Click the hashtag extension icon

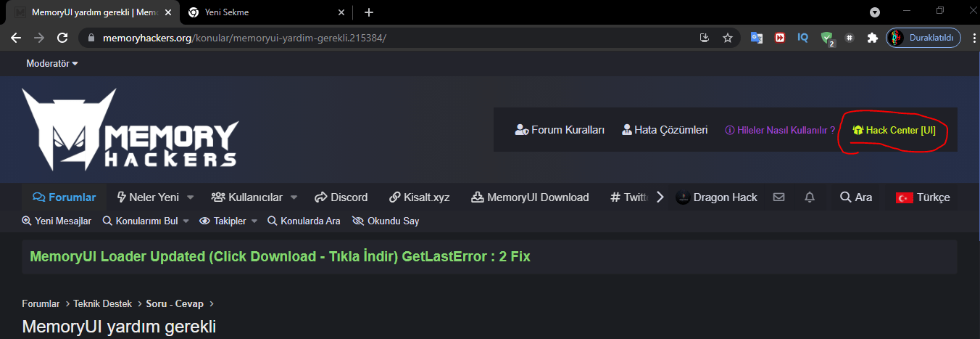point(850,37)
